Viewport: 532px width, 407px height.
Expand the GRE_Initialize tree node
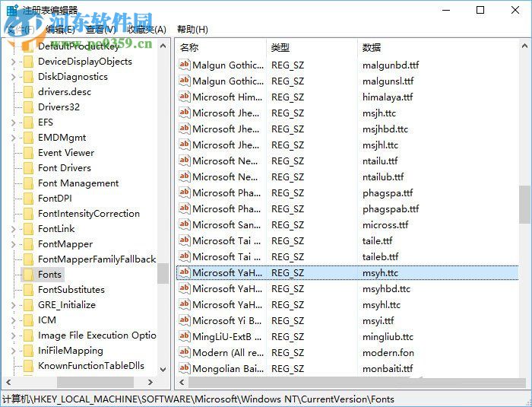(x=14, y=305)
